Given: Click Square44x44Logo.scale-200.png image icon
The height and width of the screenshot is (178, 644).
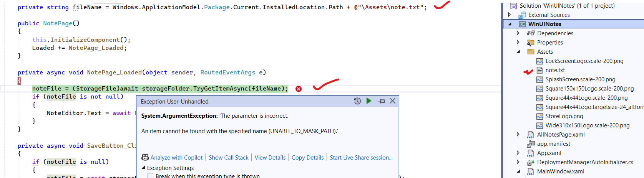Looking at the screenshot, I should pos(539,98).
